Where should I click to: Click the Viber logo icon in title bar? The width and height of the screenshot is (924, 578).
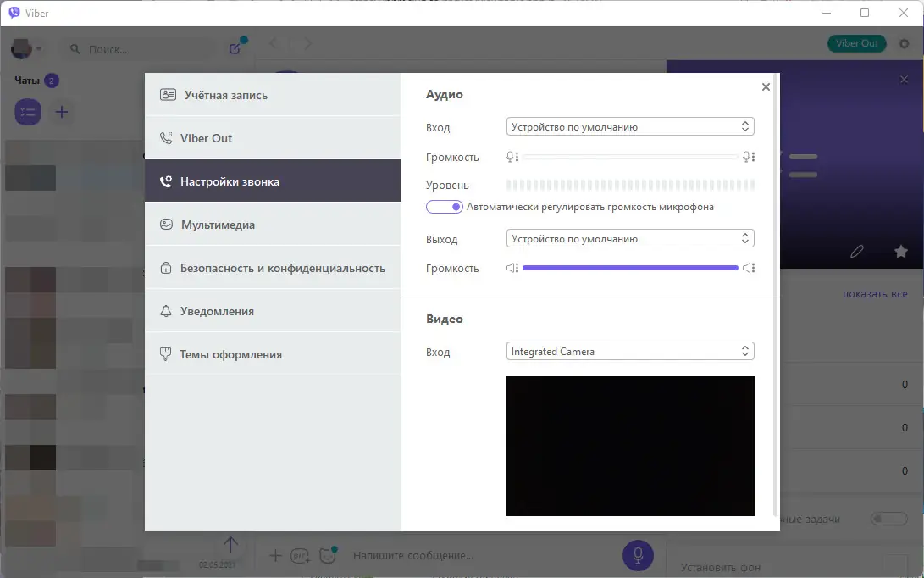[x=14, y=13]
